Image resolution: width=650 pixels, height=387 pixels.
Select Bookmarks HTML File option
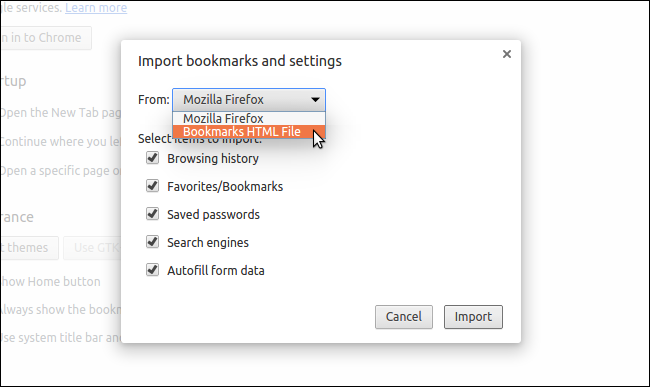coord(249,132)
